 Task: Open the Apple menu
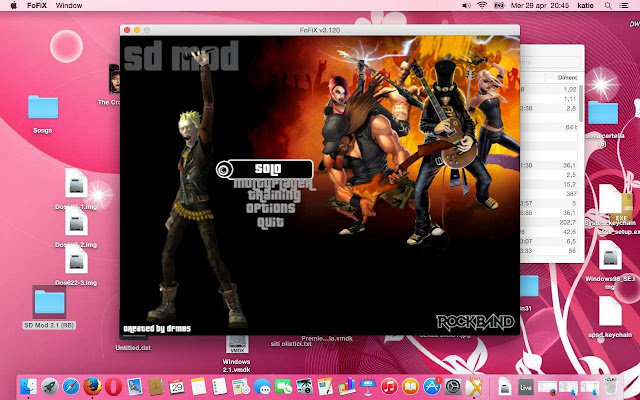[x=13, y=5]
